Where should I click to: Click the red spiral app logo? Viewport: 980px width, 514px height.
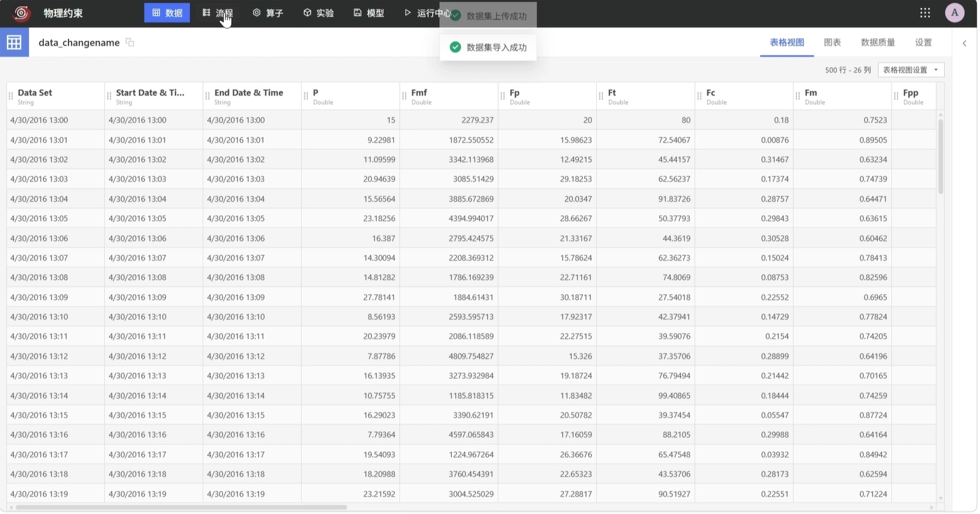[x=21, y=13]
